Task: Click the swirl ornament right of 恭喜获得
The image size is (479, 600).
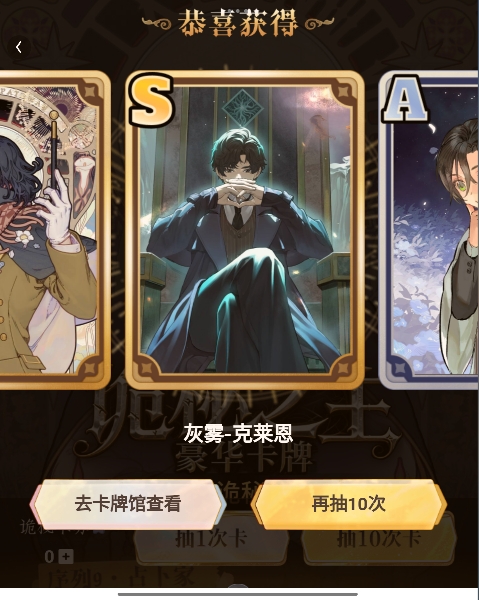Action: pos(319,23)
